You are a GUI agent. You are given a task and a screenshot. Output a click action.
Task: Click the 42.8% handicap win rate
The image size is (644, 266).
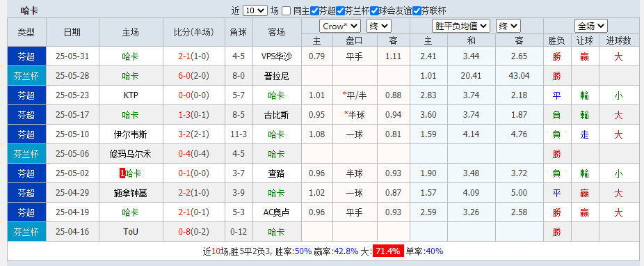346,251
